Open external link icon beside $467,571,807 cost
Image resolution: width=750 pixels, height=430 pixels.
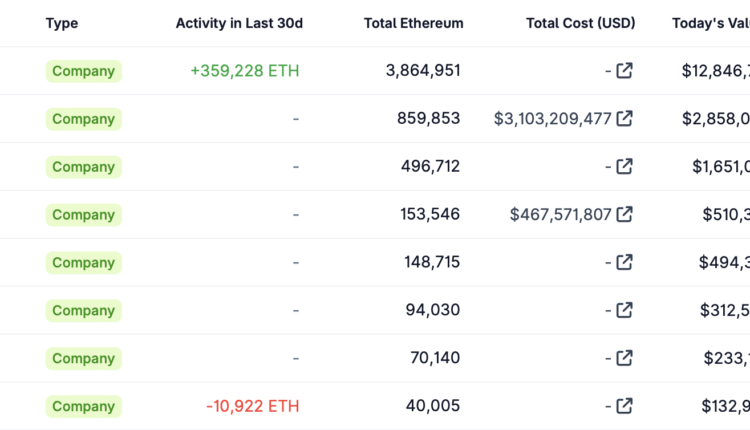625,214
